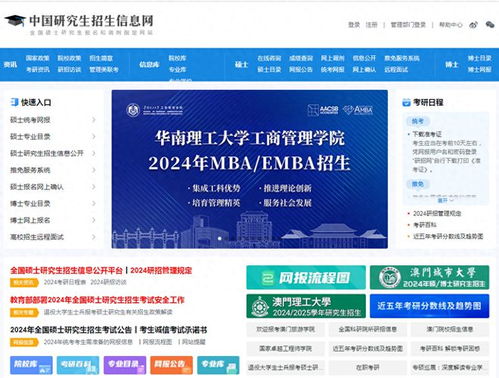Click the 华南理工大学 MBA/EMBA banner
The width and height of the screenshot is (499, 378).
[x=249, y=169]
